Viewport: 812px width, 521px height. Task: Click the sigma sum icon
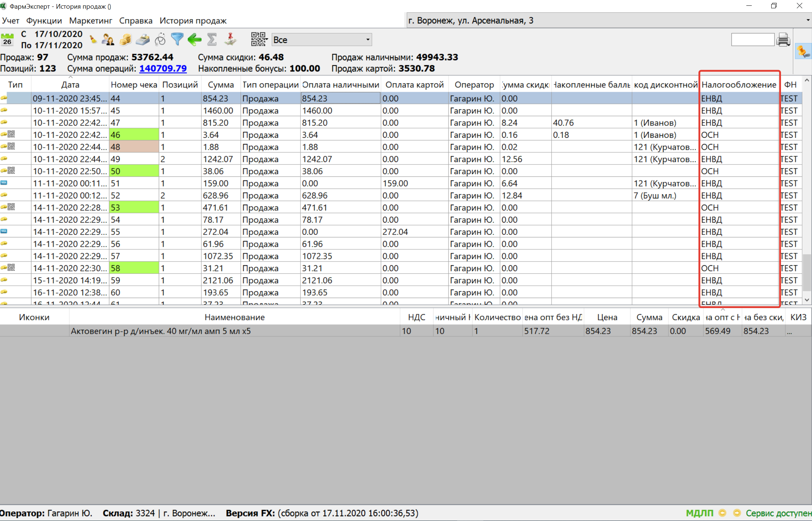click(212, 39)
